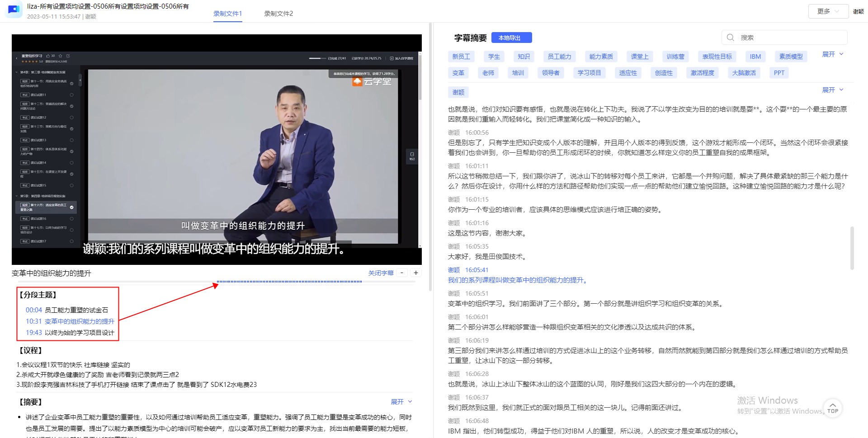Select the IBM keyword tag

(x=755, y=57)
